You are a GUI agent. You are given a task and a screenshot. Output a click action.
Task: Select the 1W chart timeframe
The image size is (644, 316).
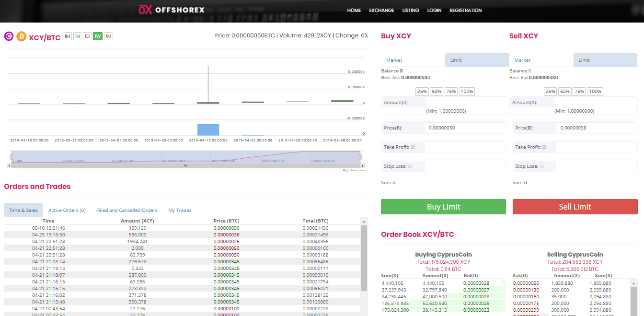pos(98,36)
